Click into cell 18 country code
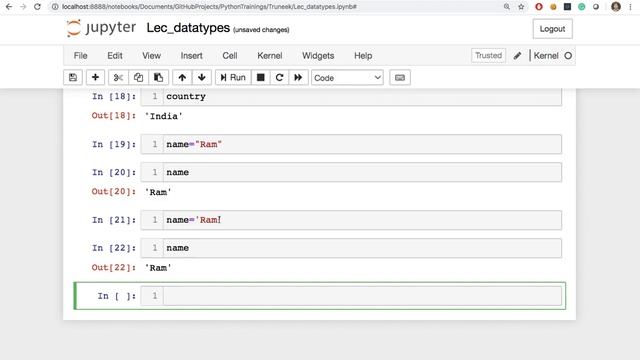Screen dimensions: 640x360 (362, 97)
